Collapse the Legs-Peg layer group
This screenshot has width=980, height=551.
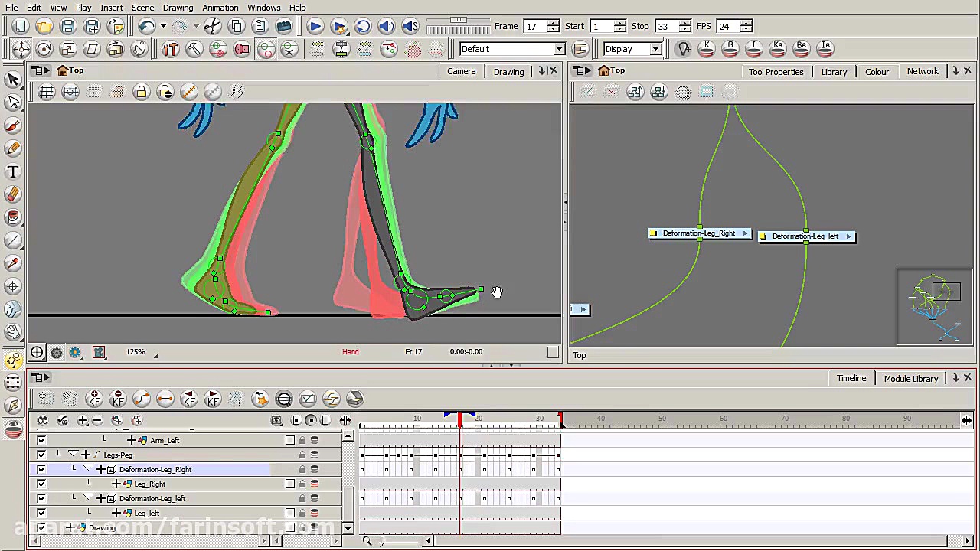click(x=73, y=455)
